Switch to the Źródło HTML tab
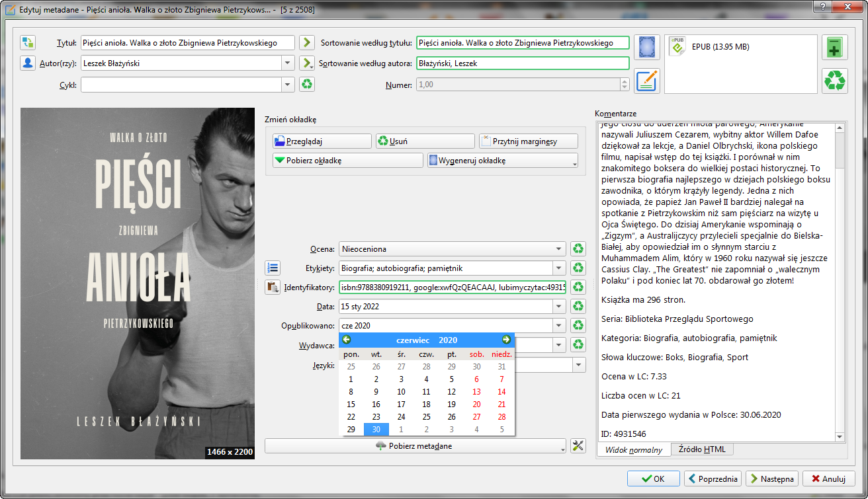868x499 pixels. tap(702, 450)
